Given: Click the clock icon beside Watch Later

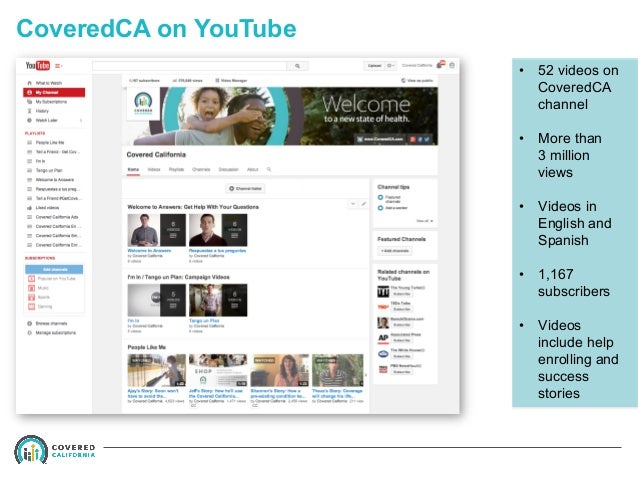Looking at the screenshot, I should click(x=29, y=120).
